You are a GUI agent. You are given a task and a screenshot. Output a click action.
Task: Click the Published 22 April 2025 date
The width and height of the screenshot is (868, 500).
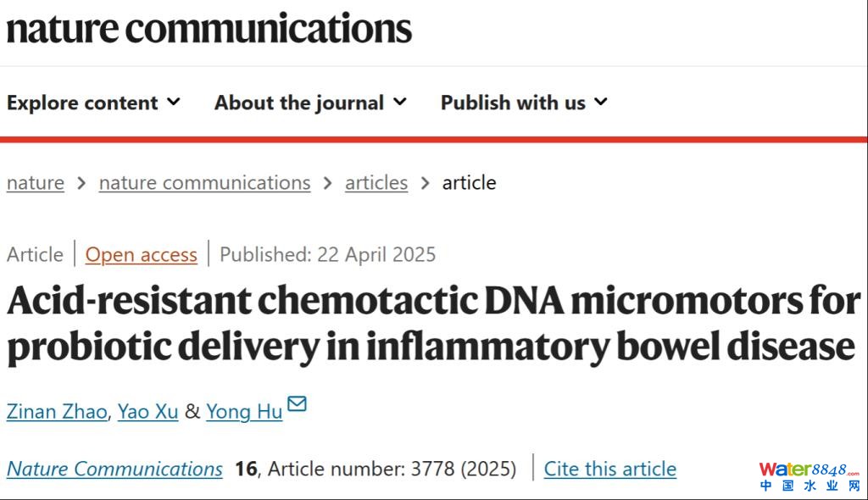327,254
